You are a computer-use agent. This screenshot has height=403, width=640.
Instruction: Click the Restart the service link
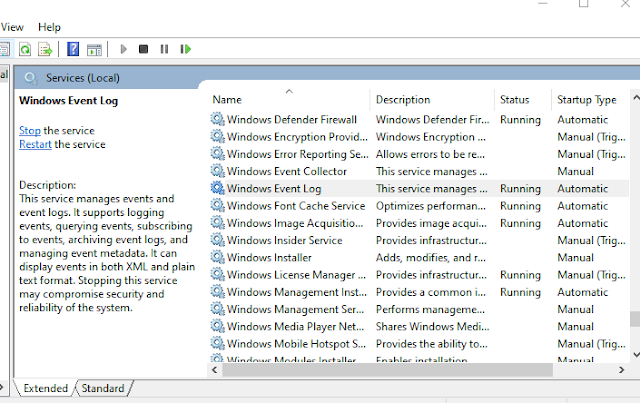(35, 145)
